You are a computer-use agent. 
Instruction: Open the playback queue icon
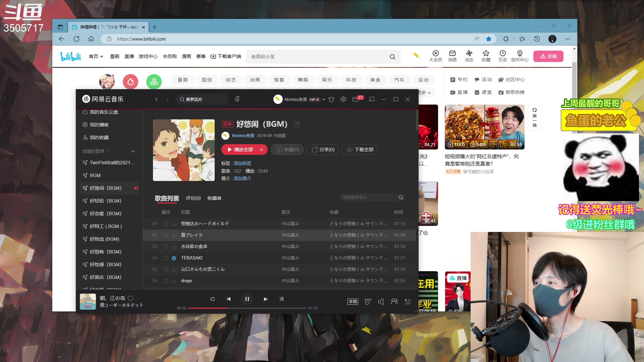(408, 301)
